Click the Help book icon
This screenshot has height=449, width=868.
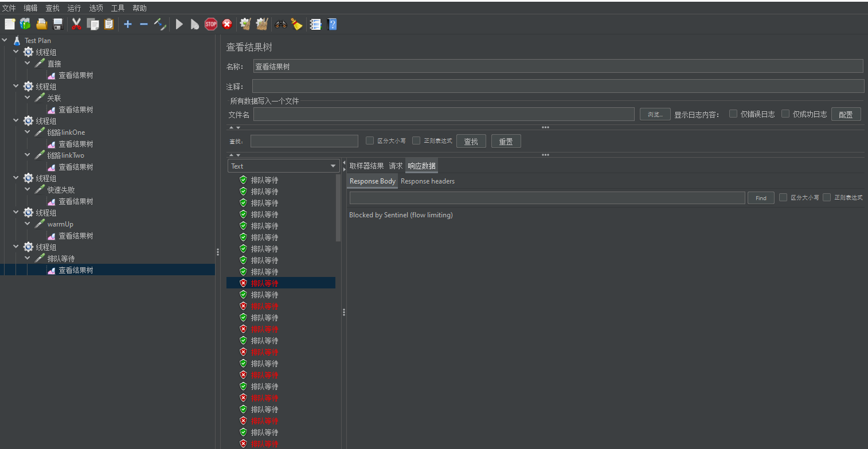click(x=331, y=24)
